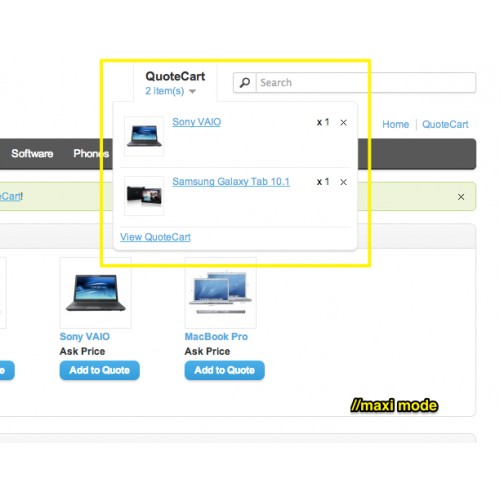The height and width of the screenshot is (500, 500).
Task: Follow the View QuoteCart link
Action: click(x=155, y=237)
